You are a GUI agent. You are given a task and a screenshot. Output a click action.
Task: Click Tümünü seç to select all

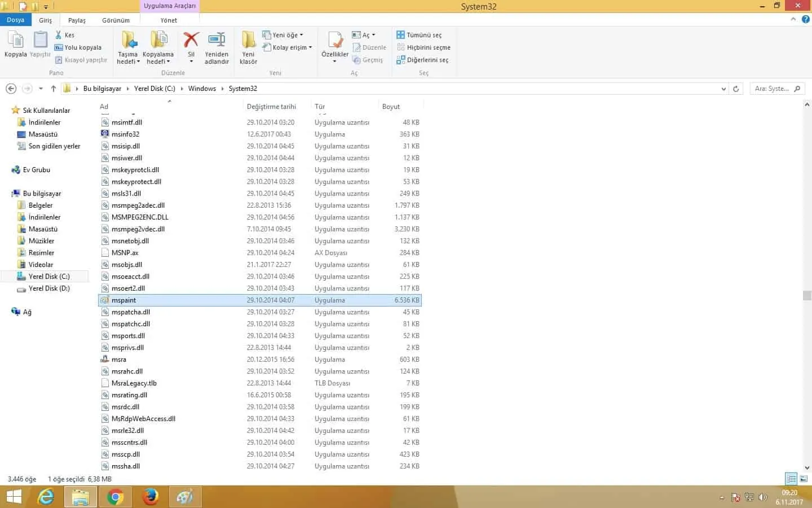(419, 35)
